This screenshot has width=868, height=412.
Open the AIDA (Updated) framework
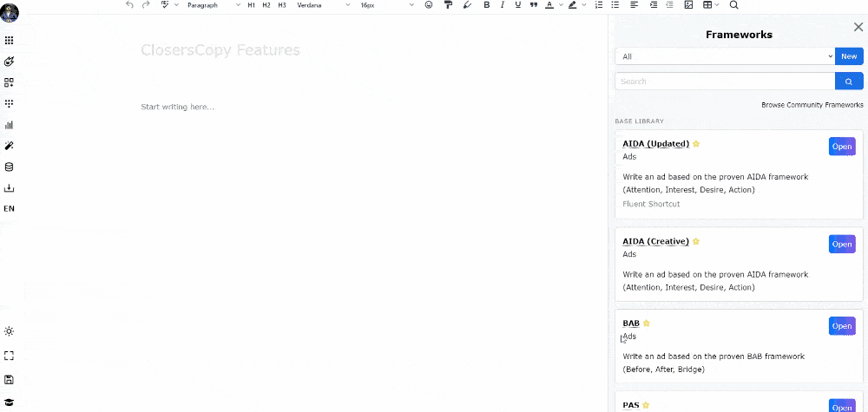[x=842, y=147]
